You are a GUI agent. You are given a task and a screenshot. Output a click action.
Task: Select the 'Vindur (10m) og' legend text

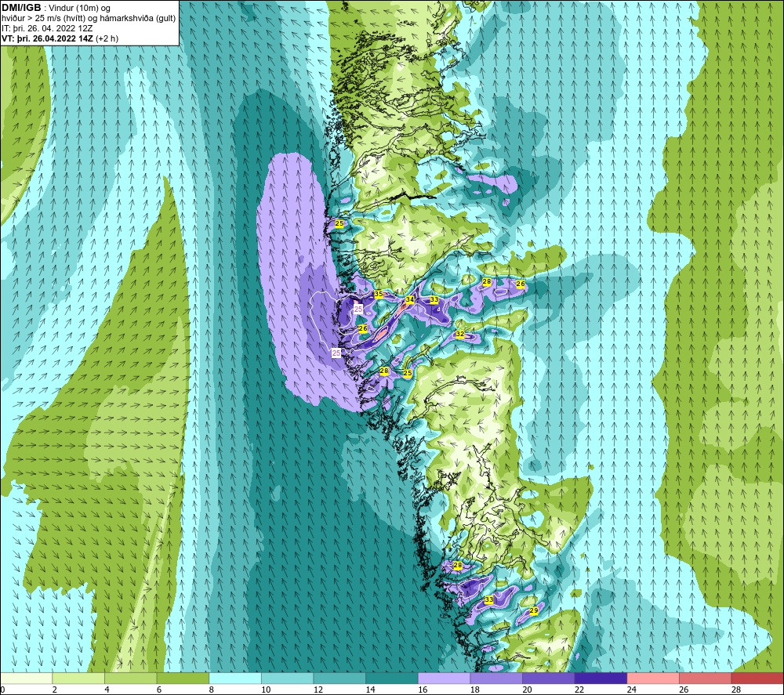point(81,8)
